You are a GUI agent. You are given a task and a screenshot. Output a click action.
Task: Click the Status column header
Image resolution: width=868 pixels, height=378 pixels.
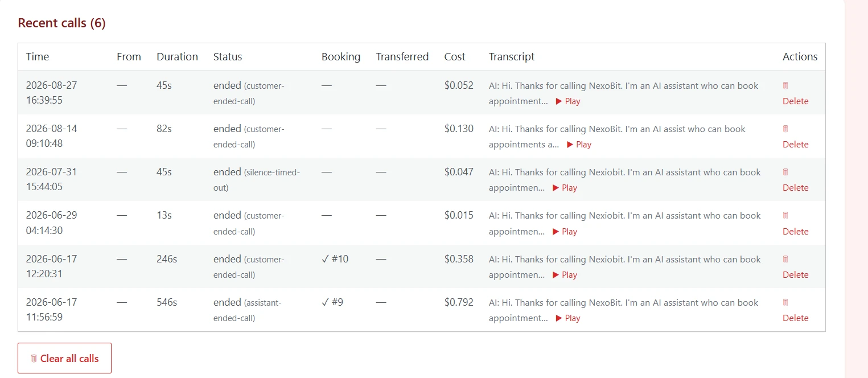pos(228,57)
